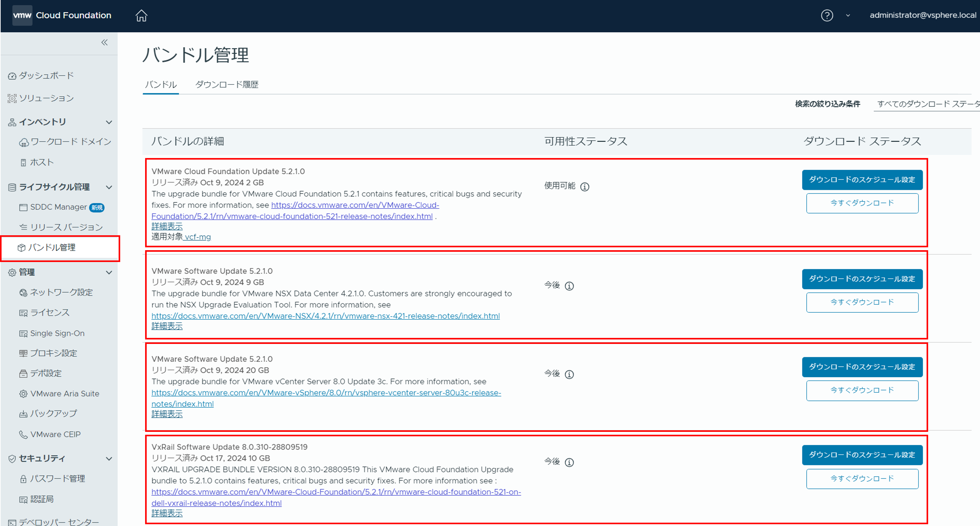Open the help question mark icon
This screenshot has width=980, height=526.
point(827,16)
